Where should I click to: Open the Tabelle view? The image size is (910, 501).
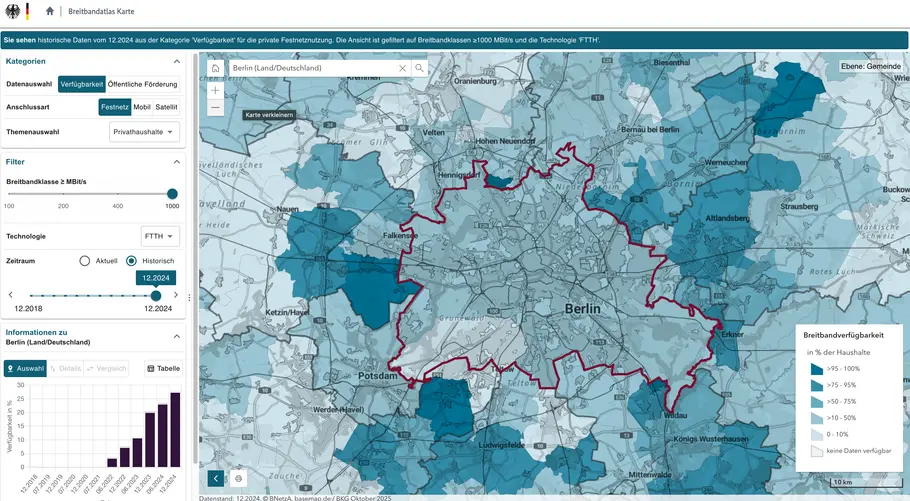[x=164, y=368]
